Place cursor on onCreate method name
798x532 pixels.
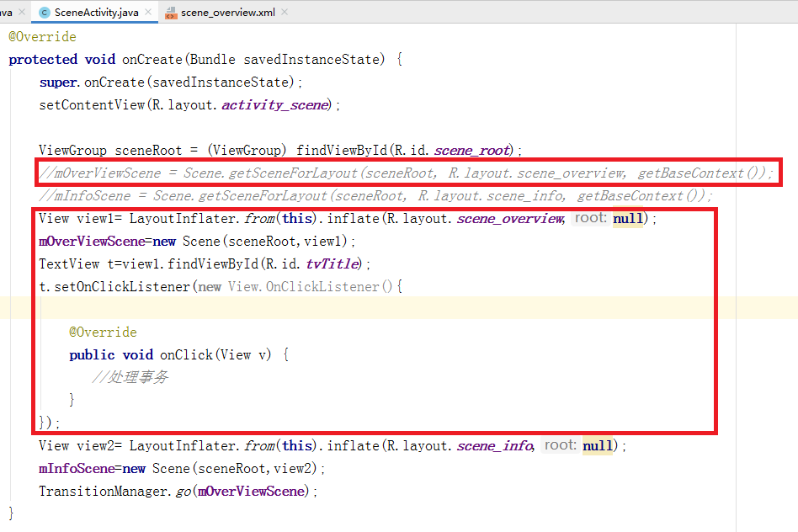tap(152, 60)
